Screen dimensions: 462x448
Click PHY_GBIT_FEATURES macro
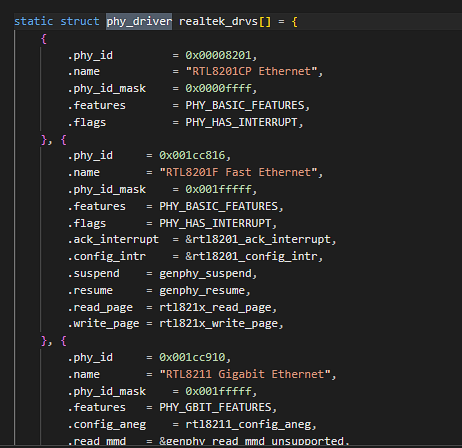tap(215, 407)
